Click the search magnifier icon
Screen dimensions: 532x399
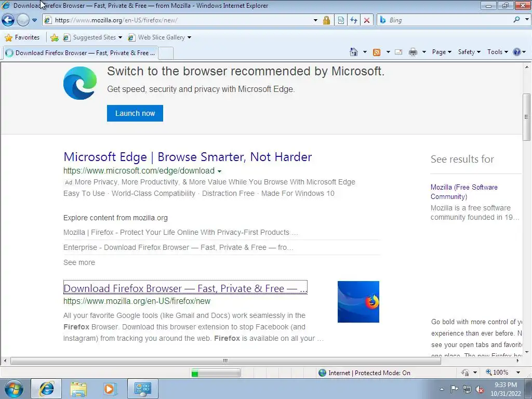[516, 20]
